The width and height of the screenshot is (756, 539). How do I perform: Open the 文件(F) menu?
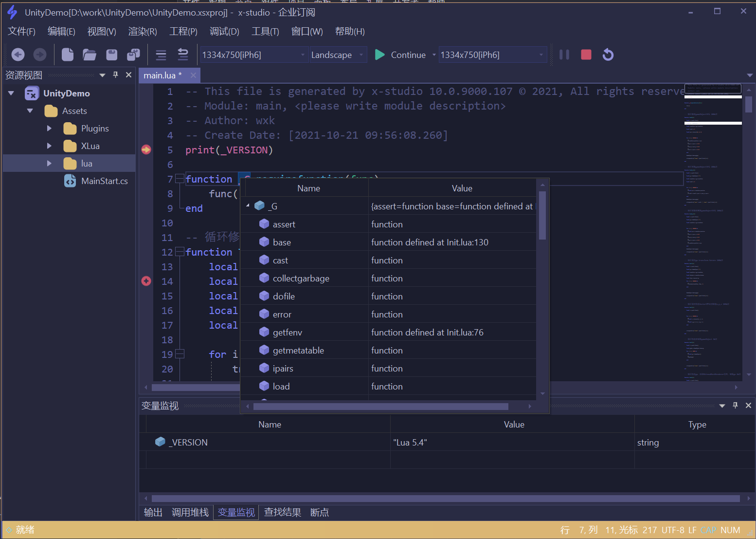pos(22,31)
